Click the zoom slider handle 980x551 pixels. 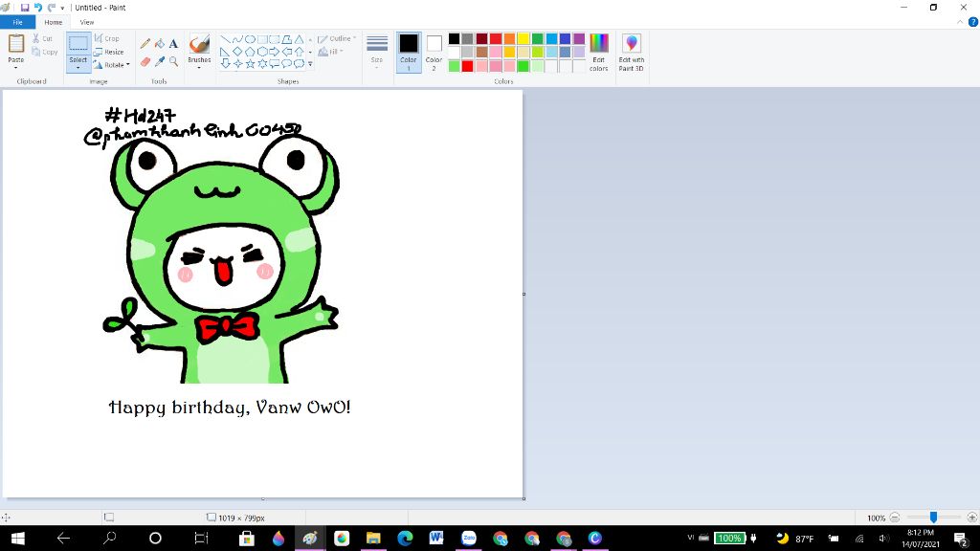click(x=933, y=518)
